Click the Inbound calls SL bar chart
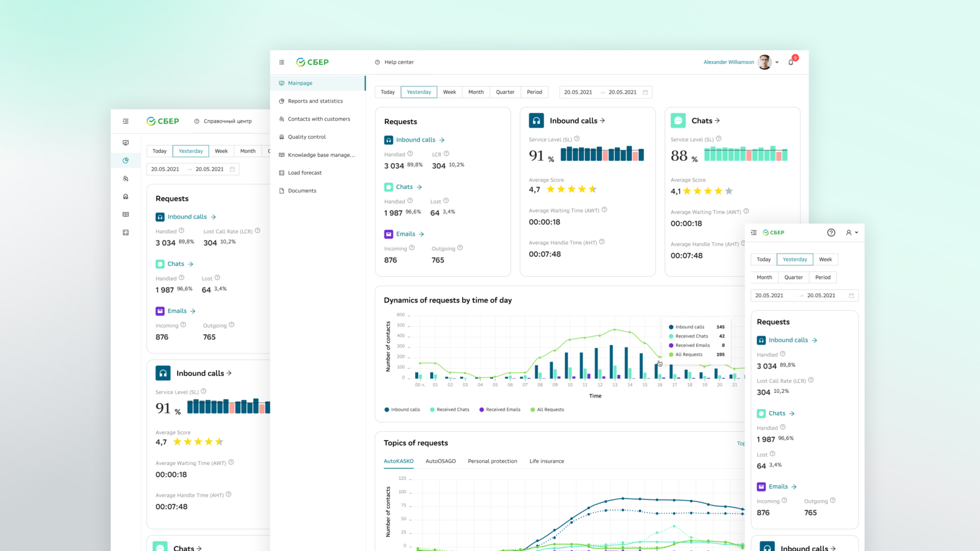The image size is (980, 551). click(602, 153)
